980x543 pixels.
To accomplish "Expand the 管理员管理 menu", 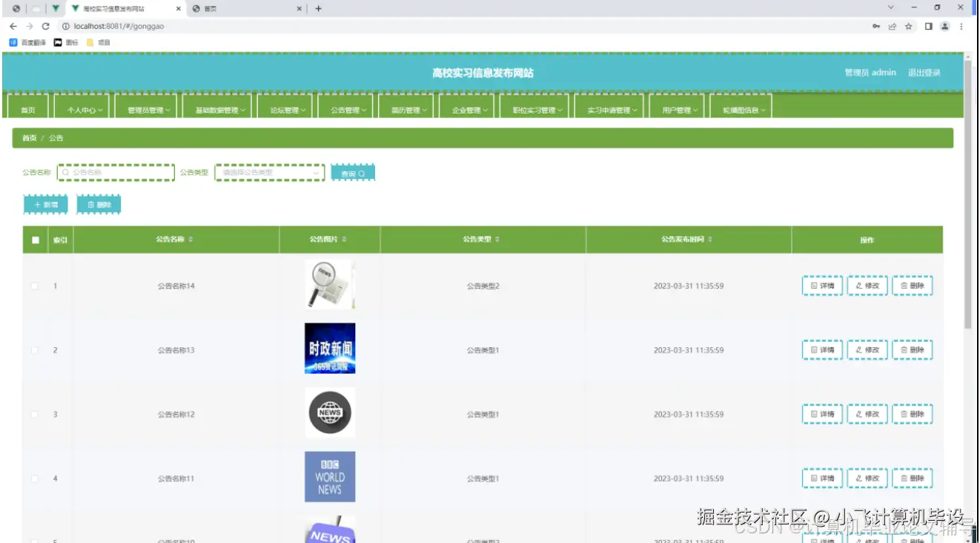I will coord(145,105).
